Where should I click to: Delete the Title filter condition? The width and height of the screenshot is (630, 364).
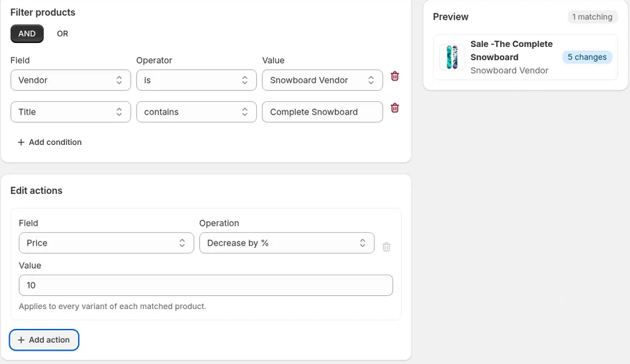coord(394,108)
